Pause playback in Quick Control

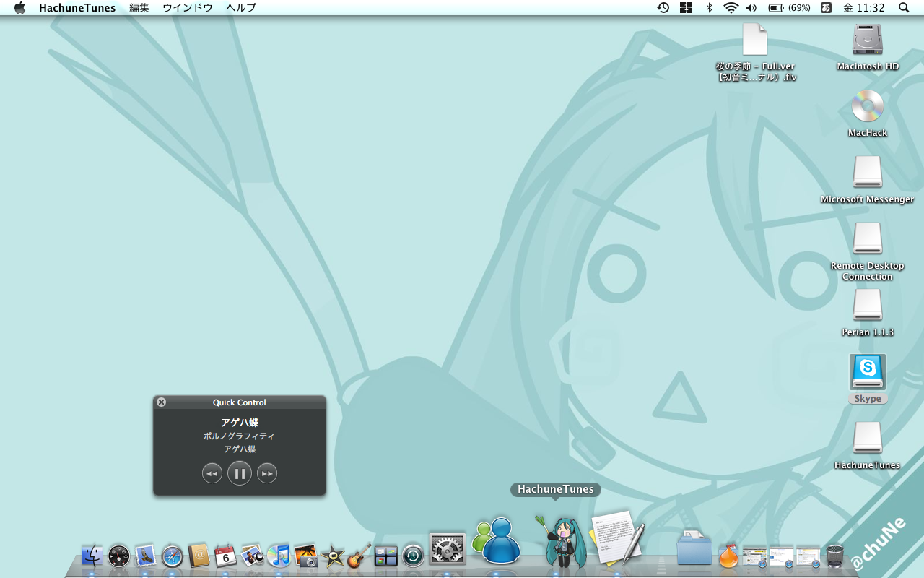[x=240, y=473]
